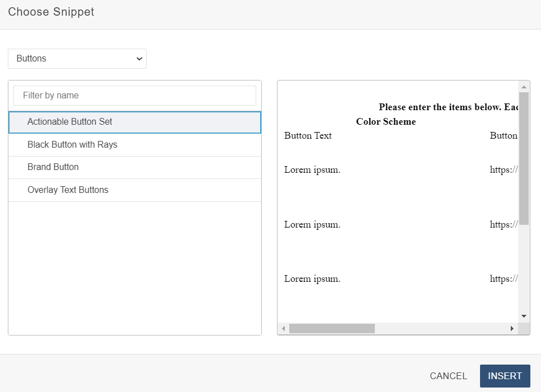Click the "Color Scheme" label in the preview

(385, 121)
